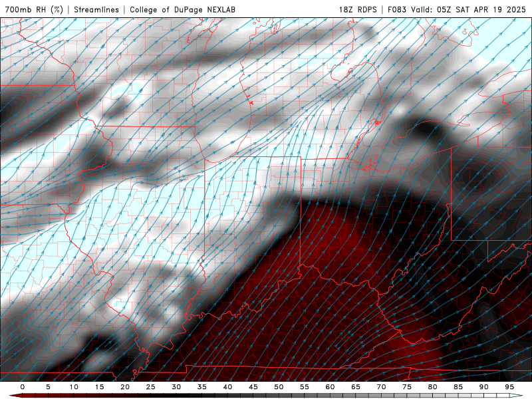Click 'Valid: 05Z SAT APR 19 2025' text
This screenshot has height=399, width=532.
(x=468, y=9)
